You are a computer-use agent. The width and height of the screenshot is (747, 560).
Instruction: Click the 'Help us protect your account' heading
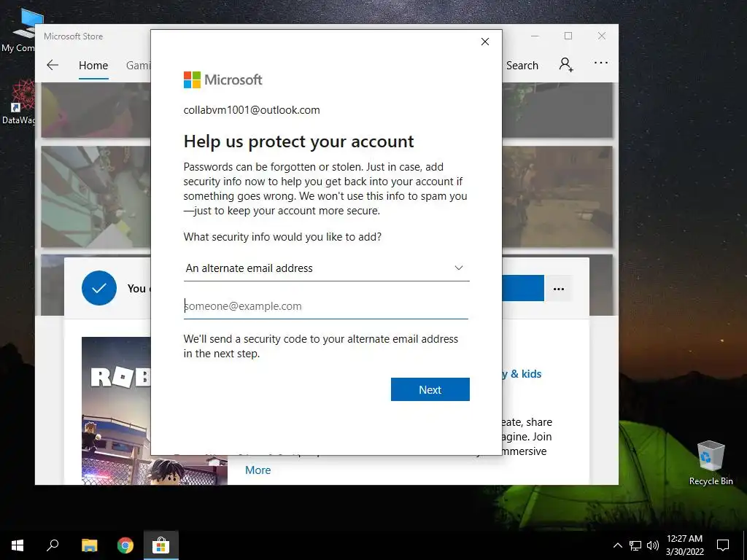[298, 141]
